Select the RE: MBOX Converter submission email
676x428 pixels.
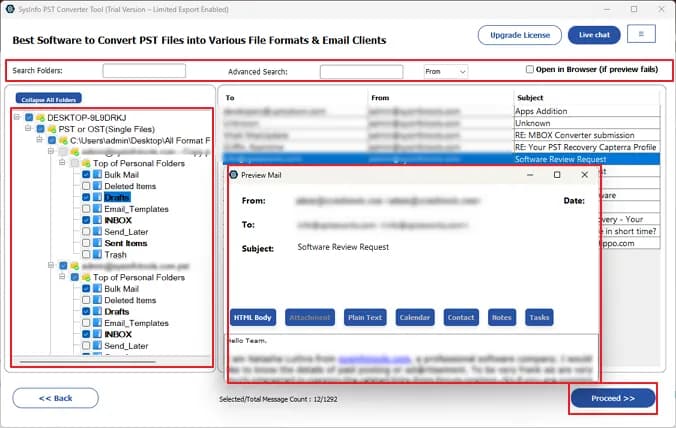pyautogui.click(x=441, y=135)
